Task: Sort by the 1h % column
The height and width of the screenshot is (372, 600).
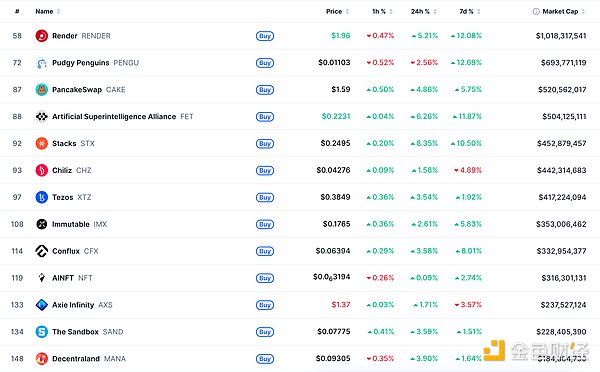Action: (x=382, y=11)
